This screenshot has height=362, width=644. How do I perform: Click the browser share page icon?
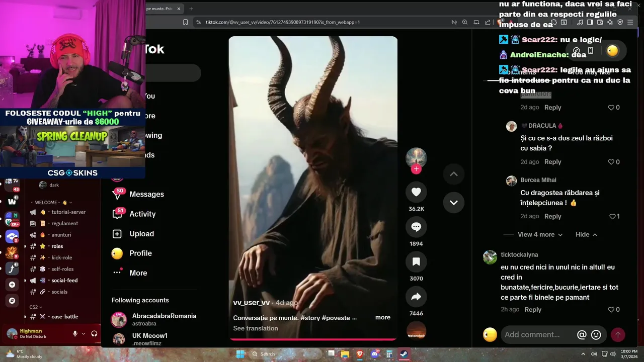[488, 22]
